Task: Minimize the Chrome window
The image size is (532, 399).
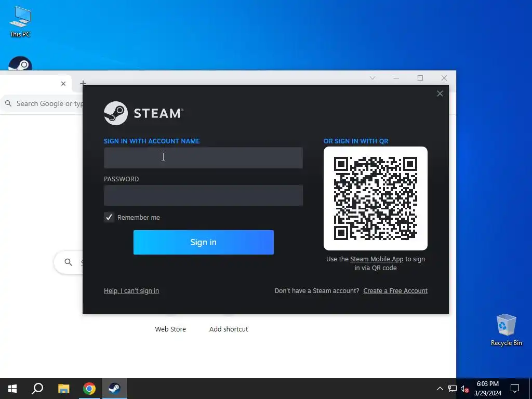Action: [x=396, y=78]
